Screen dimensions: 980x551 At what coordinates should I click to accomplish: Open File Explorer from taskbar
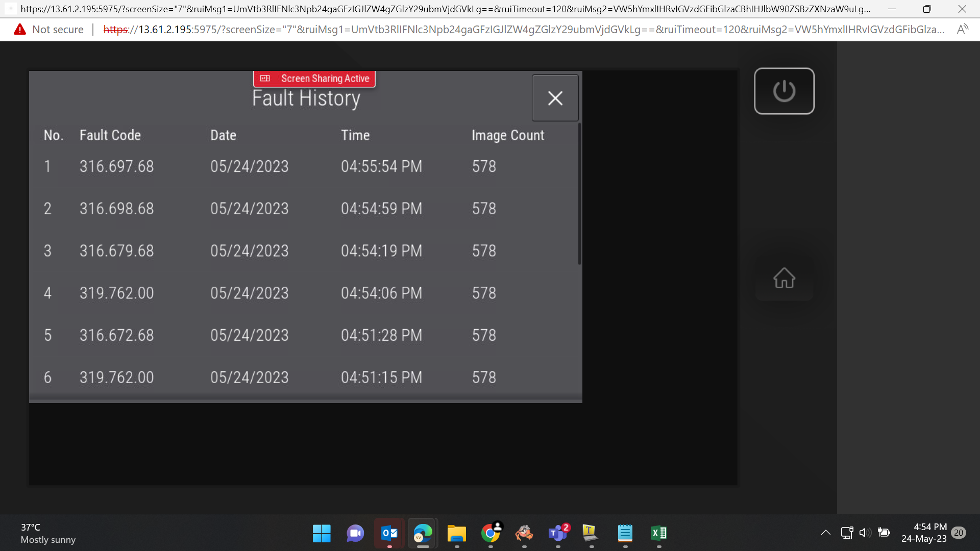pos(457,534)
